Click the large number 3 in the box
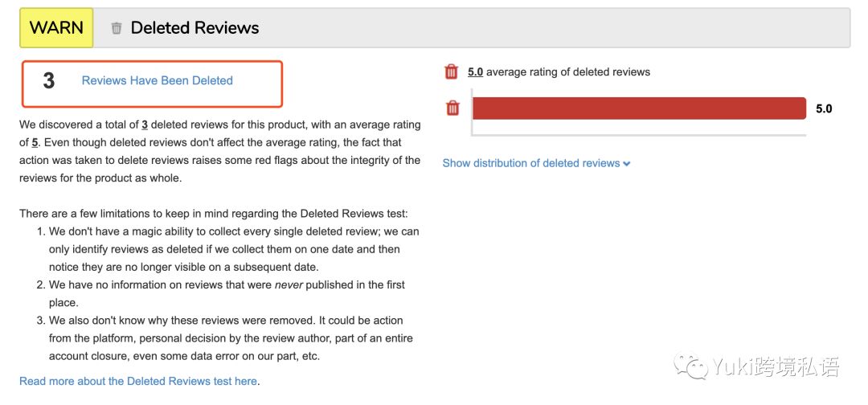 (x=49, y=81)
